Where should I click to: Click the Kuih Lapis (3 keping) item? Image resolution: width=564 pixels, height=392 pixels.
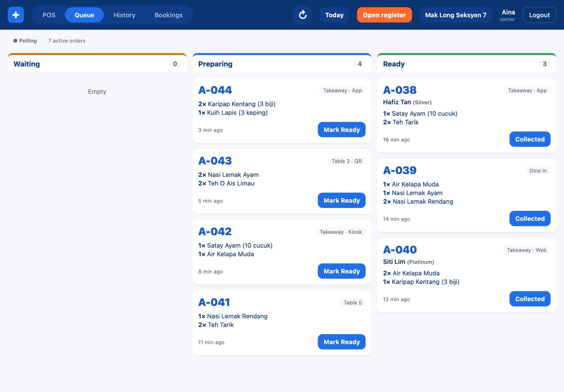(233, 112)
